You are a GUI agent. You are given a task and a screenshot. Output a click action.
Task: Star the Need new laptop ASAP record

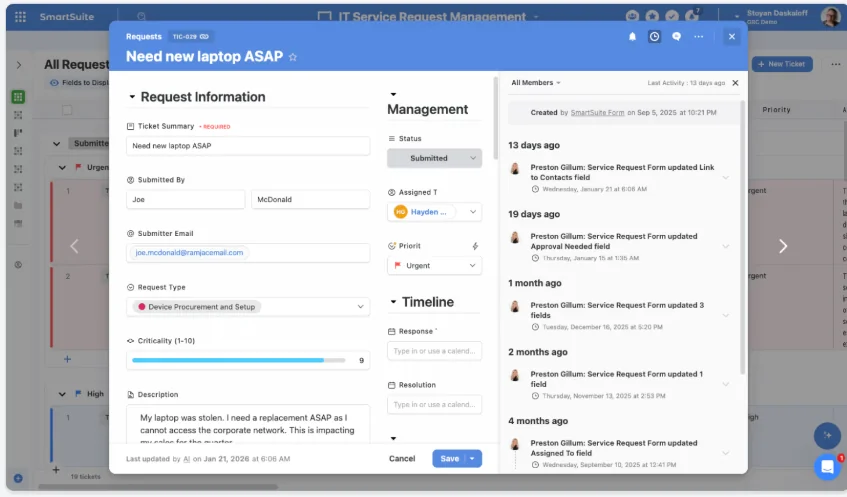[293, 57]
